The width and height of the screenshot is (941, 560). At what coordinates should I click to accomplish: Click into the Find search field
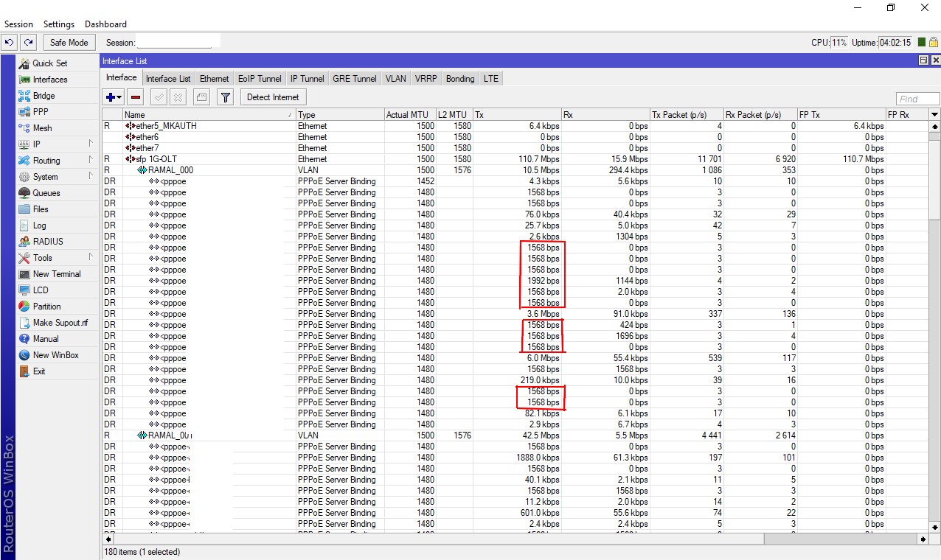[x=917, y=99]
